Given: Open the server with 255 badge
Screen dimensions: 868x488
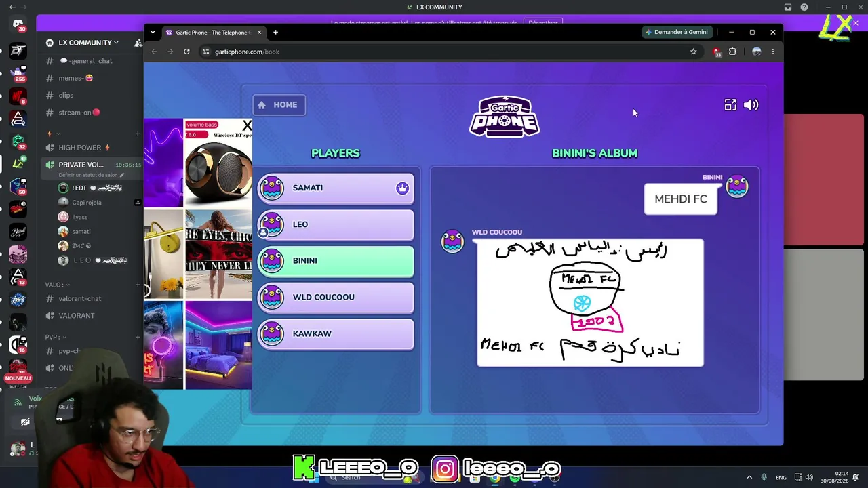Looking at the screenshot, I should (x=18, y=73).
